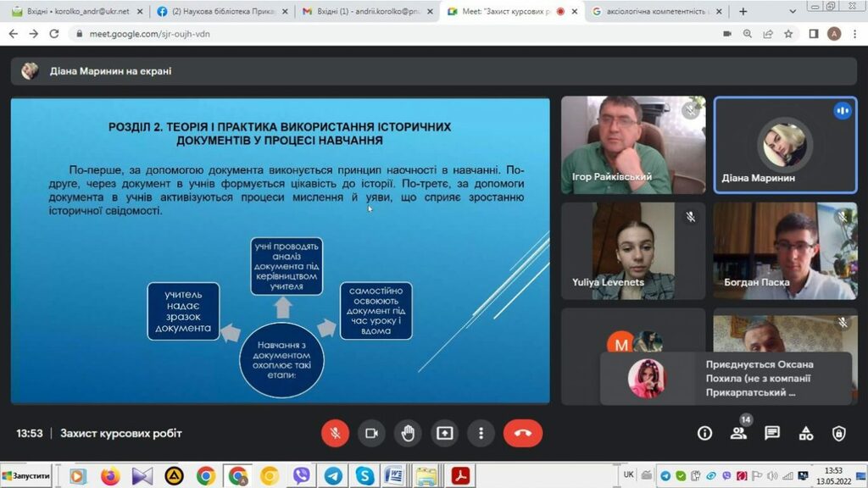Open a new browser tab
868x488 pixels.
tap(743, 12)
